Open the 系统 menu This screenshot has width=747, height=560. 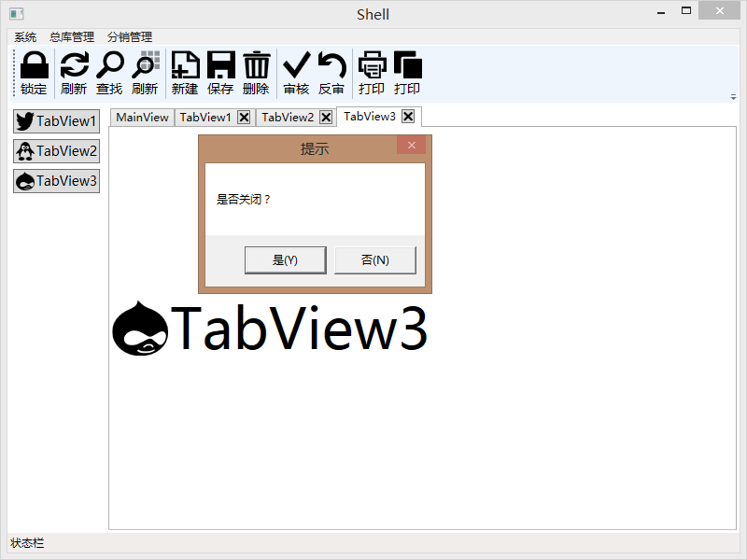click(25, 36)
